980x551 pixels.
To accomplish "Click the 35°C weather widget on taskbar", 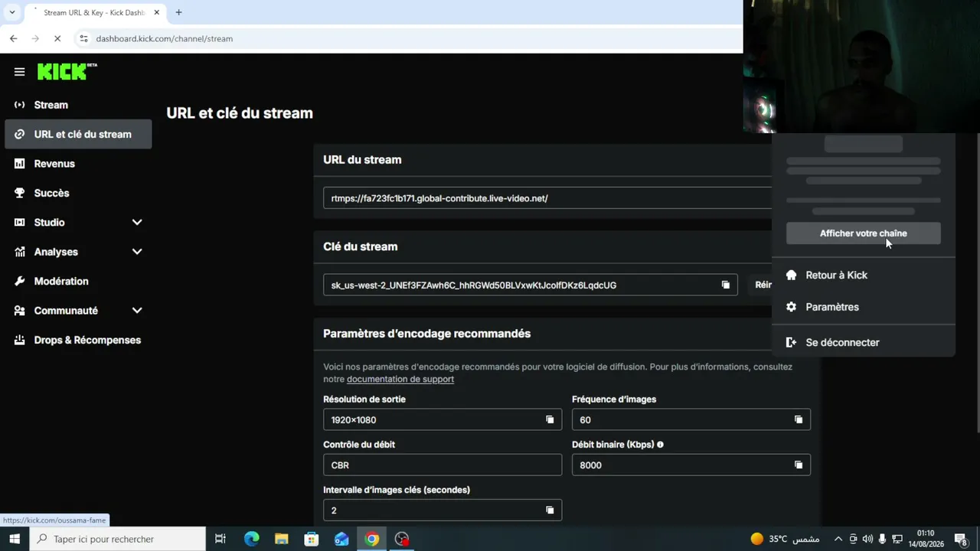I will (785, 539).
